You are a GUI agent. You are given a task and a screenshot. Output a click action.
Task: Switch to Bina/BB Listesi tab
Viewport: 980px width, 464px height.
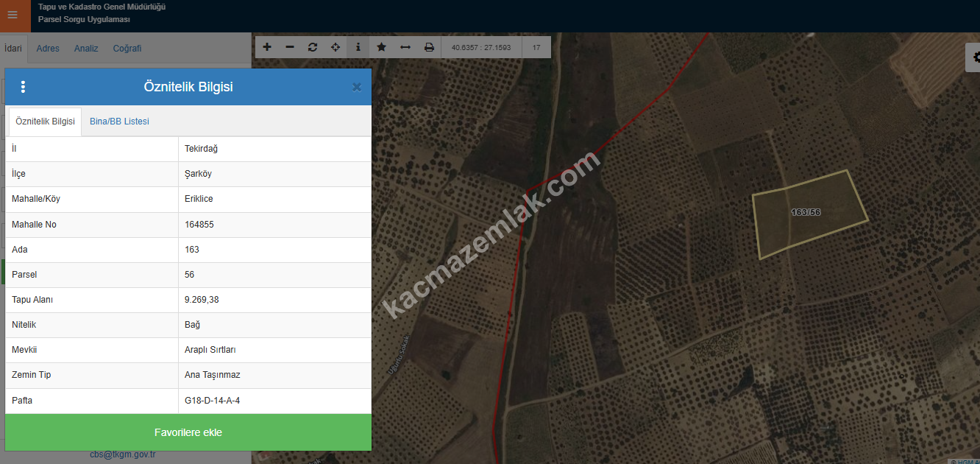tap(119, 122)
